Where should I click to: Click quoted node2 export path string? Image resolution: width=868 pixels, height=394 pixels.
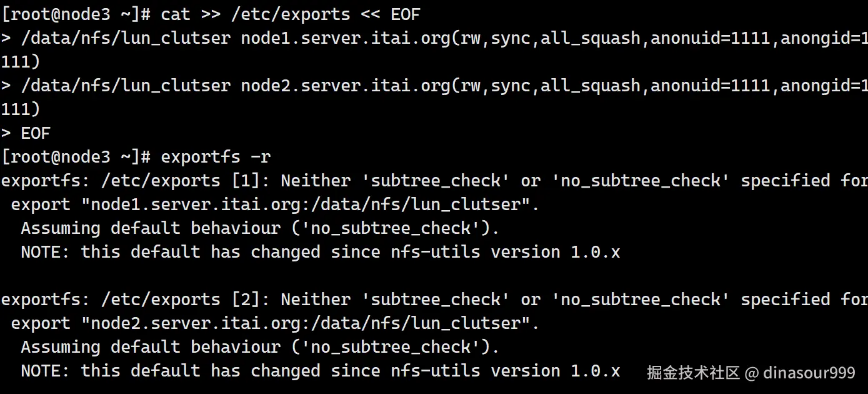pos(310,323)
